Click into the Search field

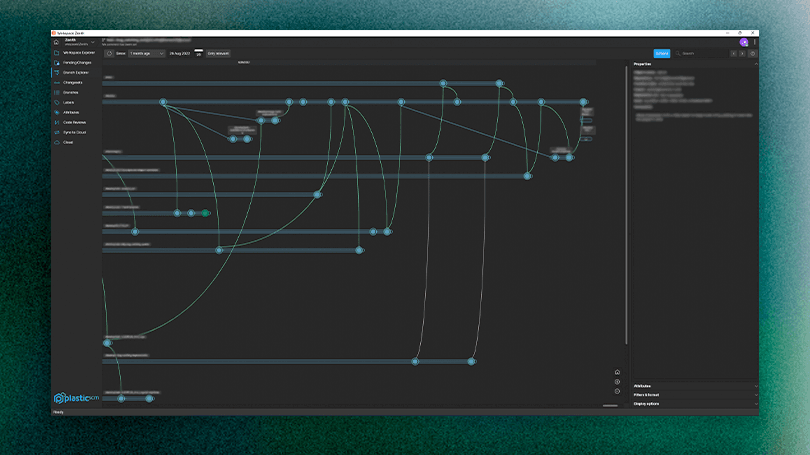coord(702,53)
